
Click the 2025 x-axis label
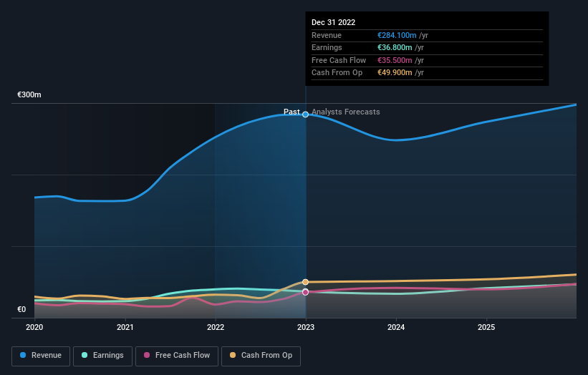(x=486, y=328)
